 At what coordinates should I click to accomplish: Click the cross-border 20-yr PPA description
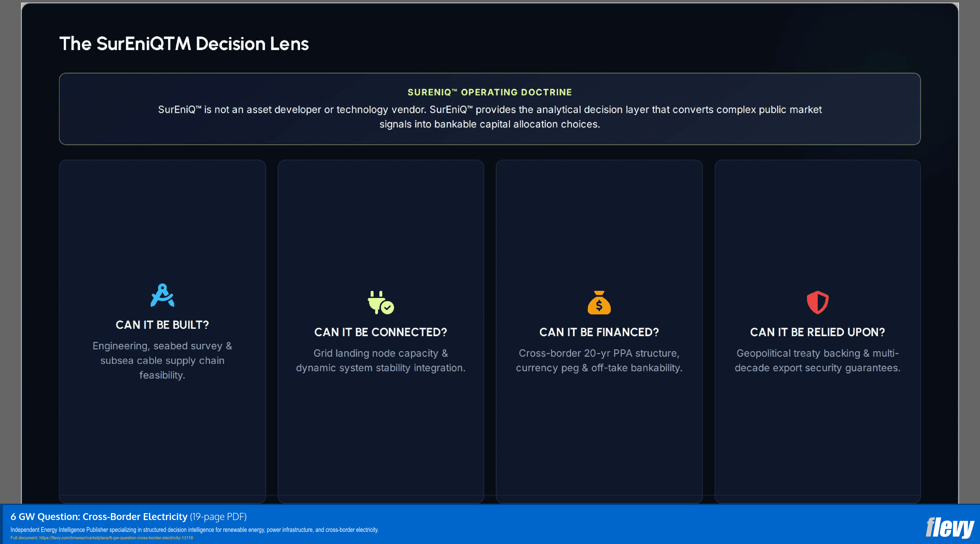[599, 360]
